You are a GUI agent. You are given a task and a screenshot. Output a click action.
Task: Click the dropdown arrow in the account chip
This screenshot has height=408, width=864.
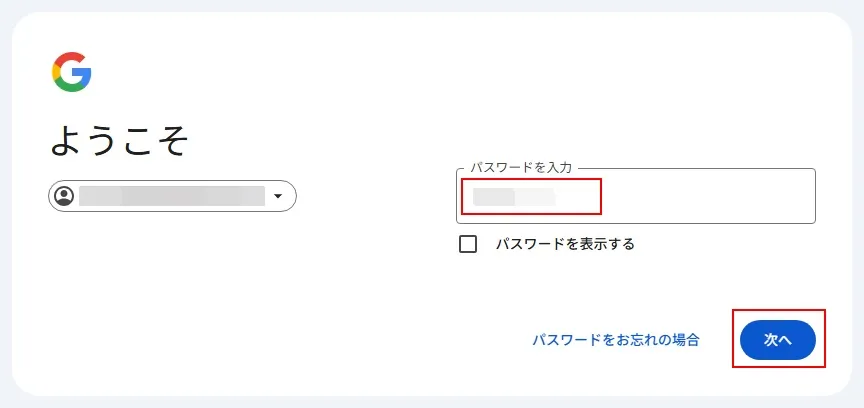point(278,197)
